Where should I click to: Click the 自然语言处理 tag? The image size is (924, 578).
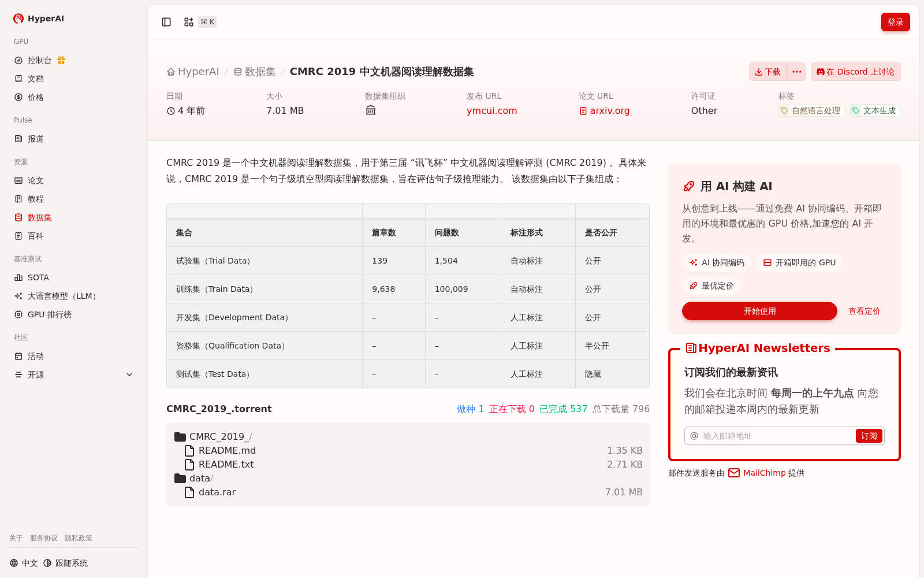click(x=811, y=110)
